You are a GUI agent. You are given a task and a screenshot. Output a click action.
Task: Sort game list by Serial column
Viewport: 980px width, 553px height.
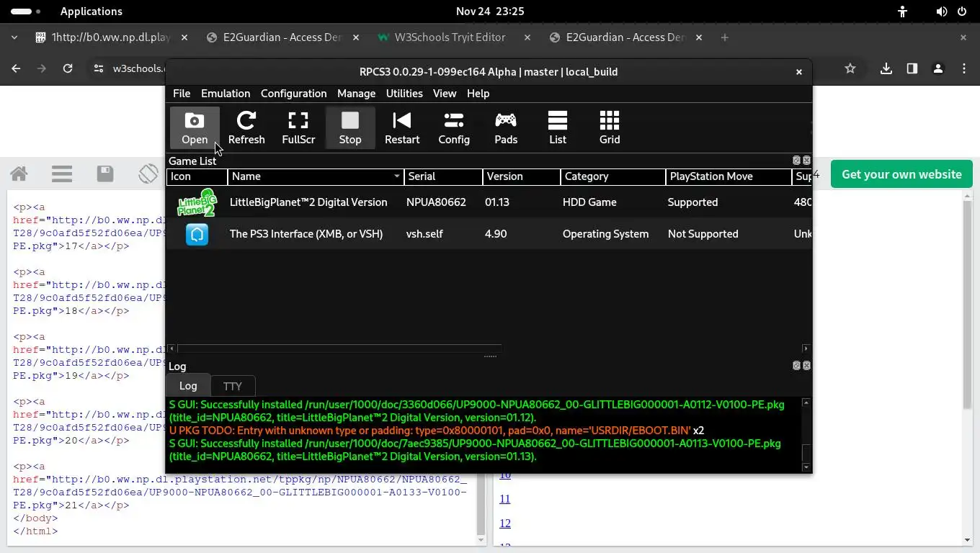click(x=443, y=176)
